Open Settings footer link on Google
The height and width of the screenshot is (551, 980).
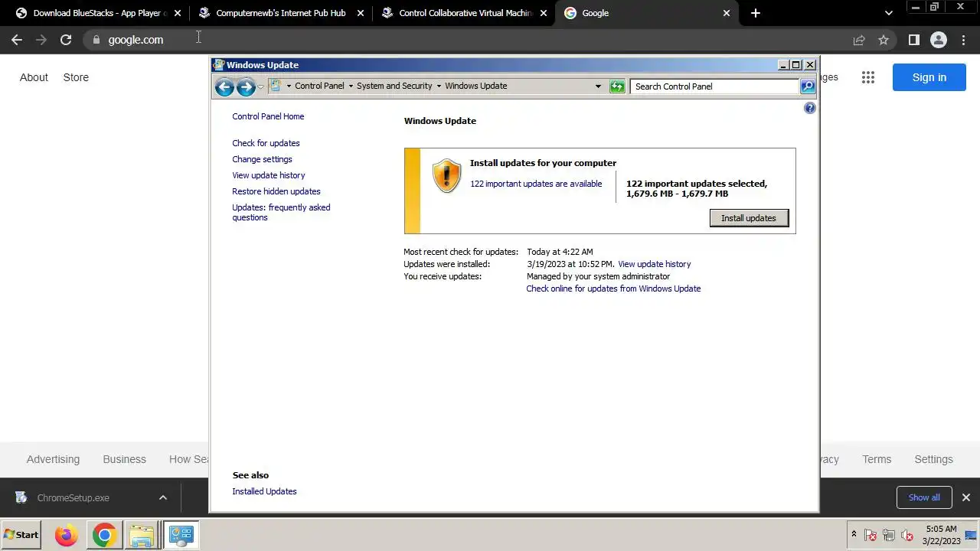(x=933, y=459)
